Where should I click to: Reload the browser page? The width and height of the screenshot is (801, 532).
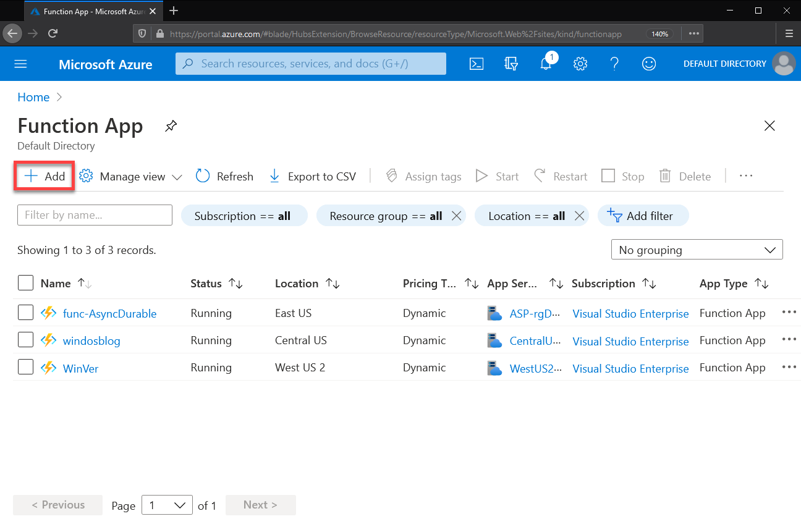(x=53, y=33)
